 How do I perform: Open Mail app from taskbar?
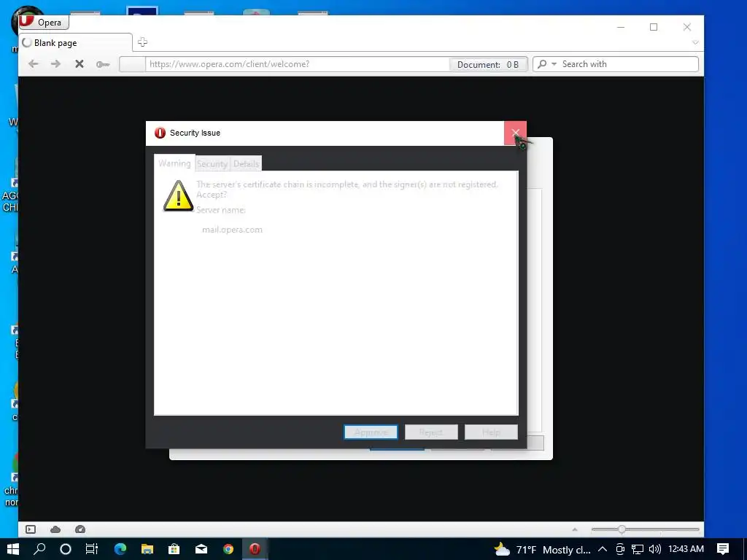pos(201,549)
